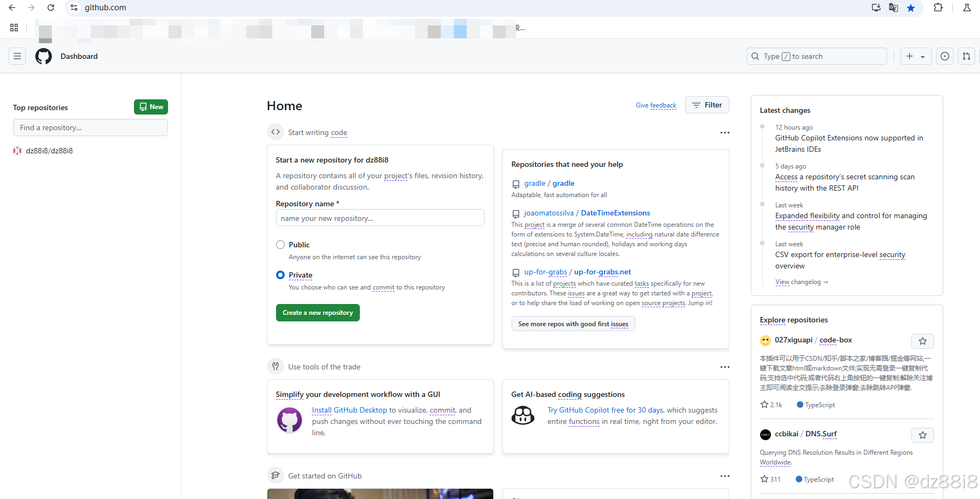Open the apps grid in the bookmarks bar
Screen dimensions: 980x499
(14, 28)
